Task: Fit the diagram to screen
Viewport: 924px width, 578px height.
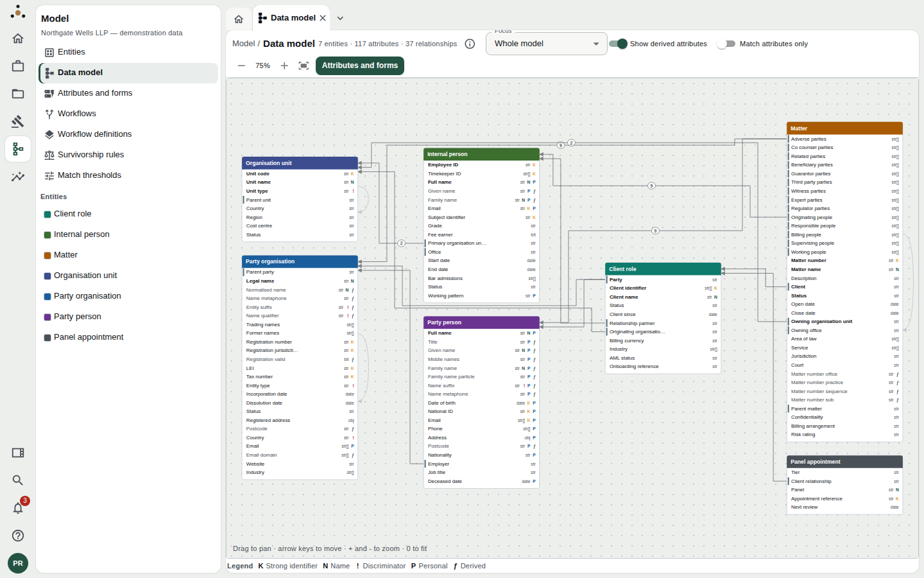Action: pyautogui.click(x=304, y=66)
